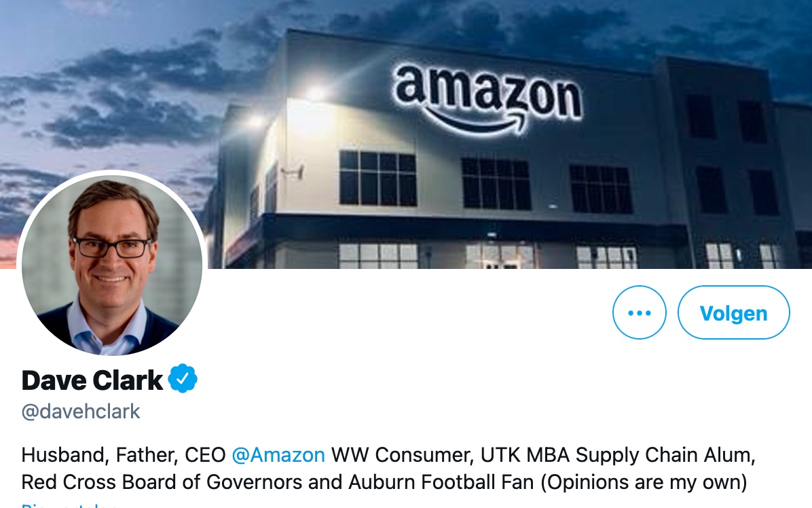Click "(Opinions are my own)" in bio
The width and height of the screenshot is (812, 508).
pyautogui.click(x=644, y=482)
